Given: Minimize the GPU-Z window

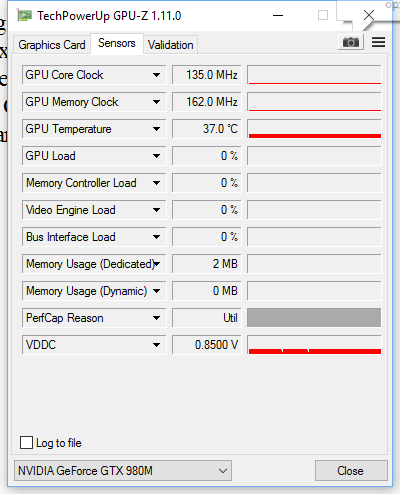Looking at the screenshot, I should coord(278,16).
